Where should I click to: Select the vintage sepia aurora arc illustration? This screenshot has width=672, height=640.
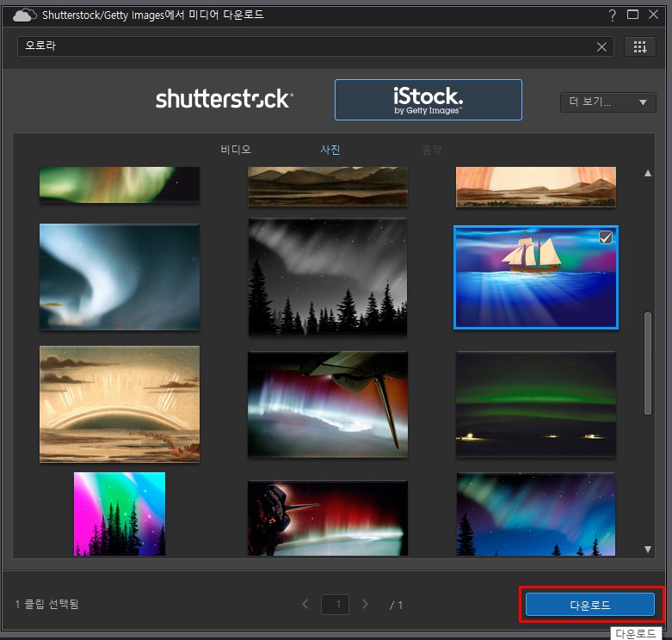[120, 404]
